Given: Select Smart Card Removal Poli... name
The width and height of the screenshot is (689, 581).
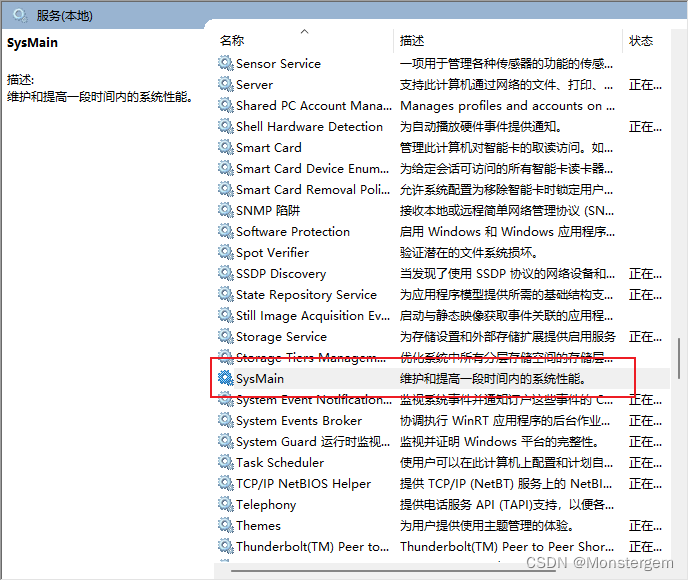Looking at the screenshot, I should [x=313, y=190].
